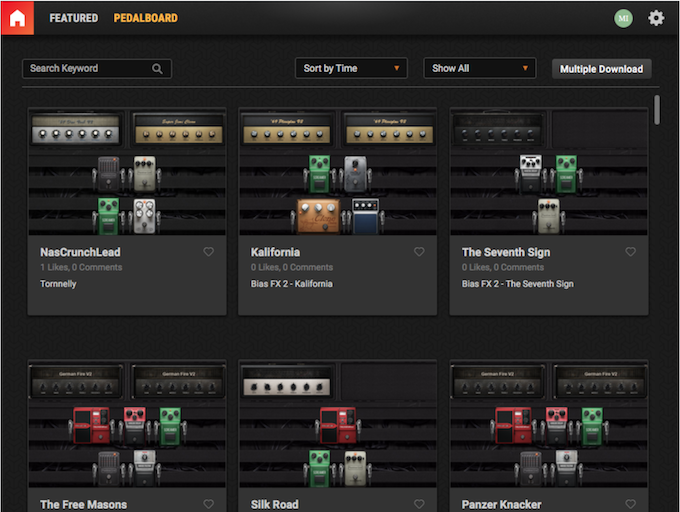Image resolution: width=680 pixels, height=512 pixels.
Task: Click '0 Likes, 0 Comments' under The Seventh Sign
Action: click(503, 267)
